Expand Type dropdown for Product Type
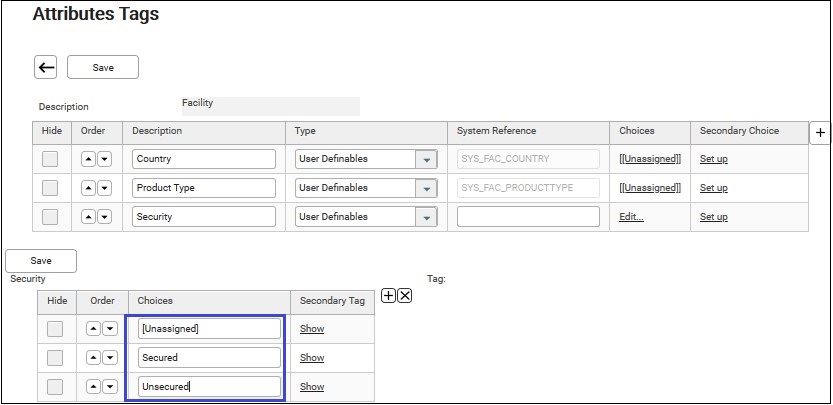Screen dimensions: 833x405 pos(427,188)
